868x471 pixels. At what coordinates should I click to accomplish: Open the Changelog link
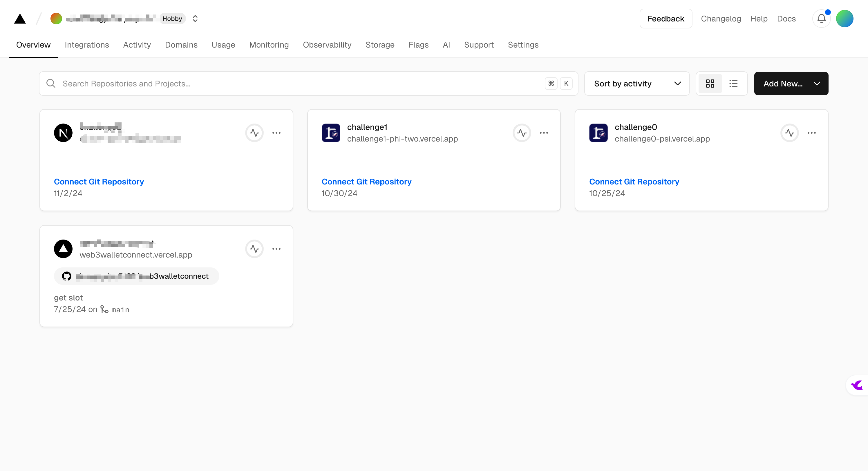click(721, 19)
